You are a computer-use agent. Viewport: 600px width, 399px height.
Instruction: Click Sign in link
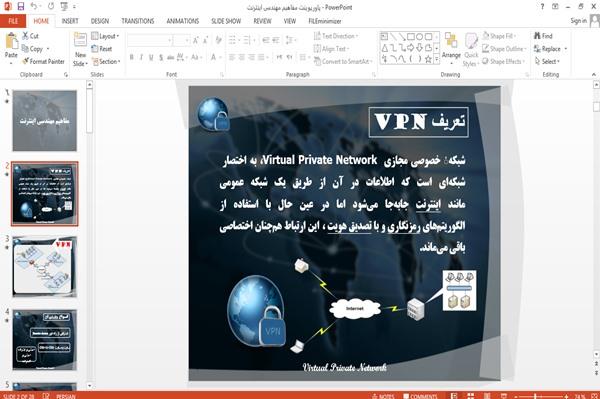pyautogui.click(x=578, y=21)
